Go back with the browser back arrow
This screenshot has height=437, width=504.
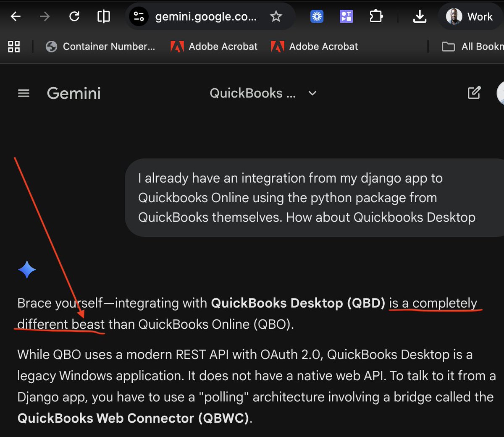[x=16, y=16]
